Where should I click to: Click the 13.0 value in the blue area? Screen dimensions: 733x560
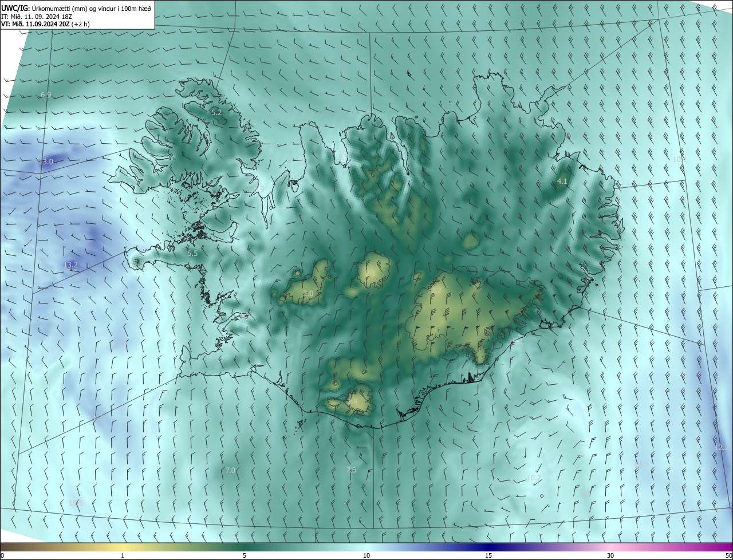pos(46,162)
